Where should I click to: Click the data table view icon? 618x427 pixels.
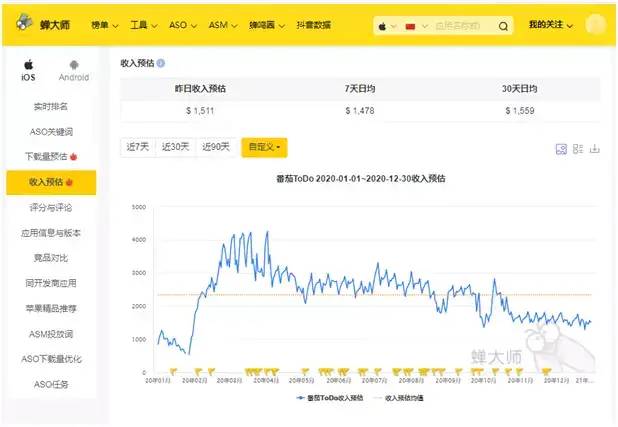pos(578,149)
